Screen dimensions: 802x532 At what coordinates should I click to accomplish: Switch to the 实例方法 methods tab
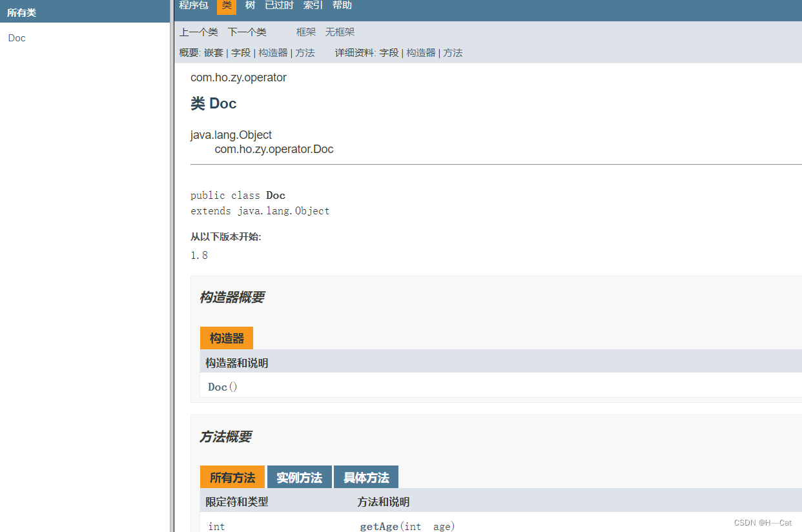click(299, 476)
